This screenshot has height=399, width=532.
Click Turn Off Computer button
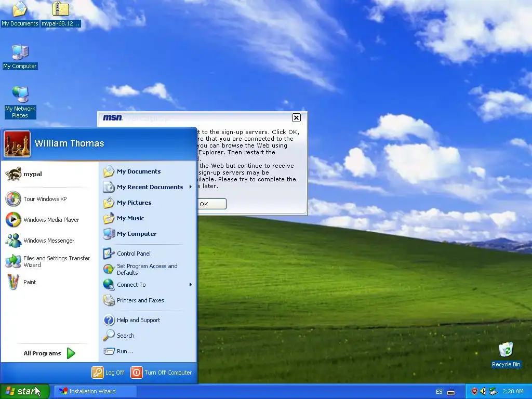point(162,373)
